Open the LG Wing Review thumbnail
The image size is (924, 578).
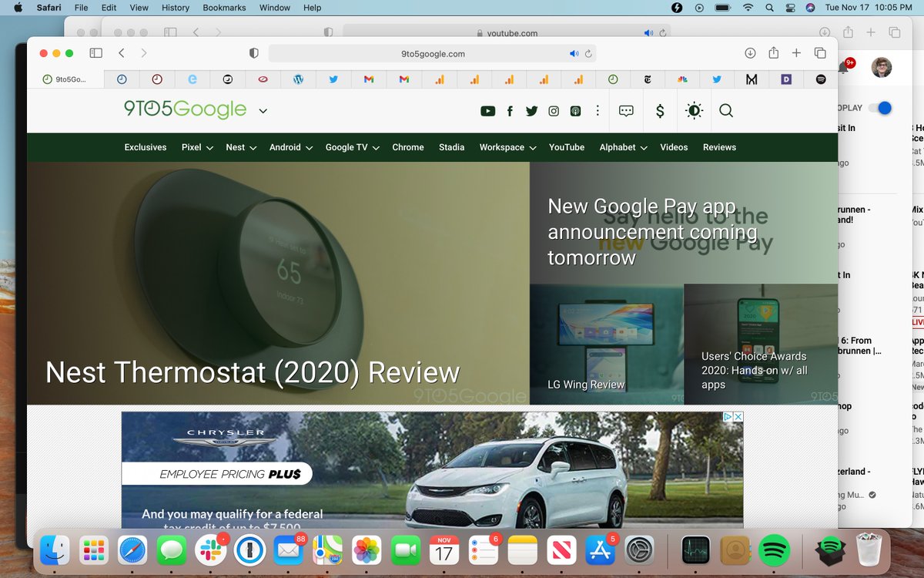point(607,344)
